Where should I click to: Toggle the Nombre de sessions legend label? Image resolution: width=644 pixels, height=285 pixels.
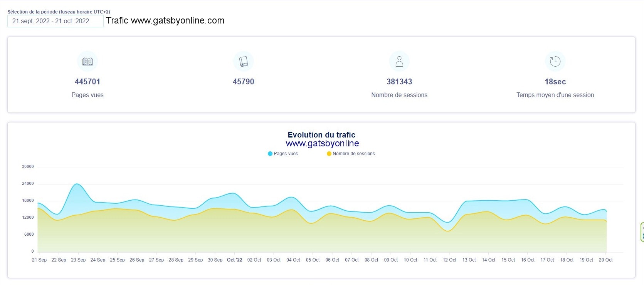point(353,154)
